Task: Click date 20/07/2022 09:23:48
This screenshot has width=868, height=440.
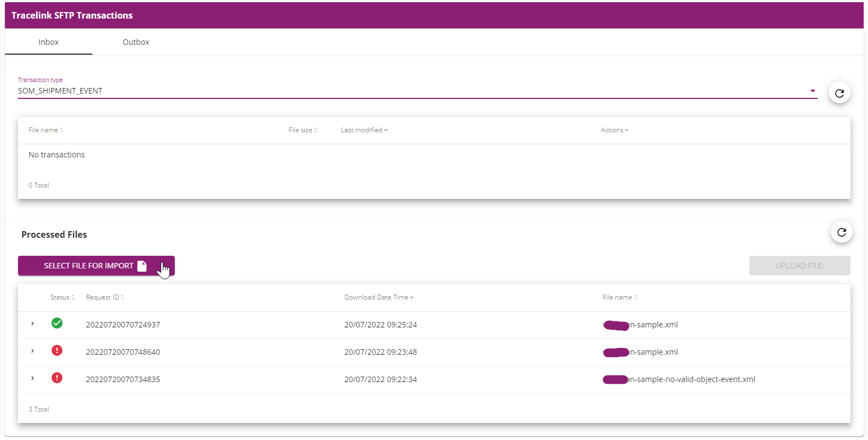Action: pyautogui.click(x=381, y=352)
